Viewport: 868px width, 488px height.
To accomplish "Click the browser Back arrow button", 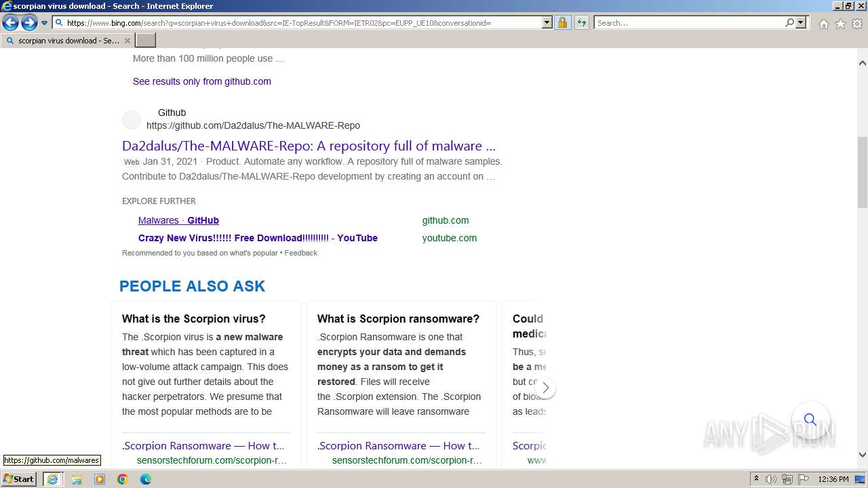I will point(10,23).
